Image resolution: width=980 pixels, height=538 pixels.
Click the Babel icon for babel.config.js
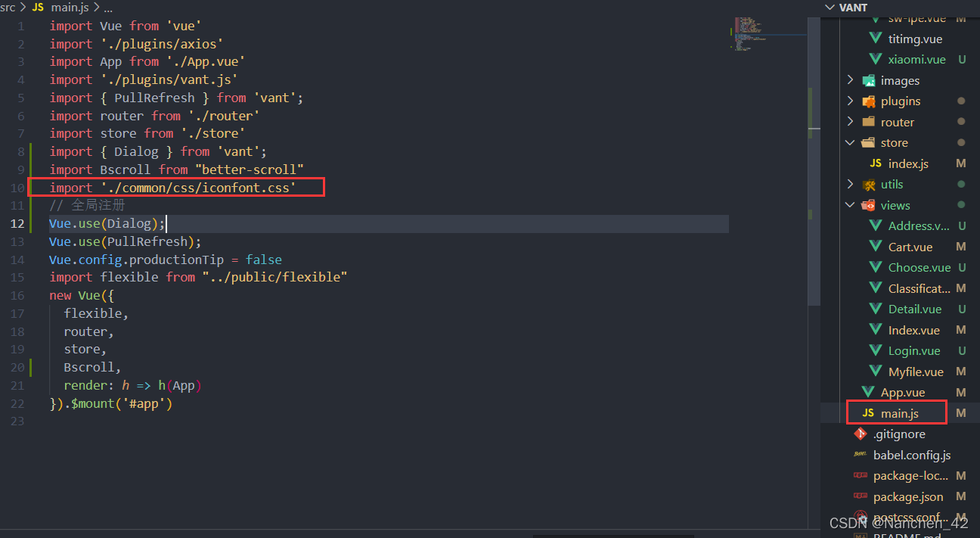coord(861,455)
